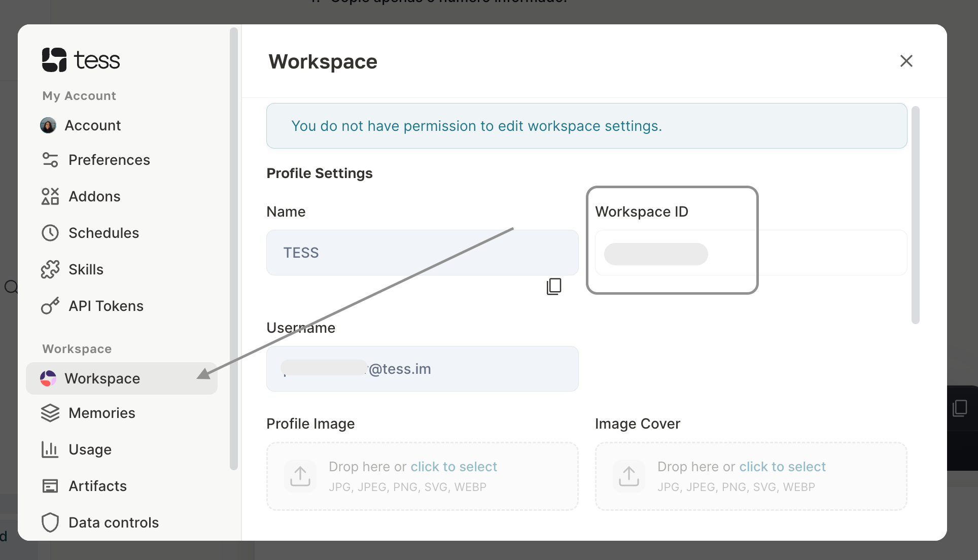Click the sidebar vertical scrollbar

[x=234, y=249]
